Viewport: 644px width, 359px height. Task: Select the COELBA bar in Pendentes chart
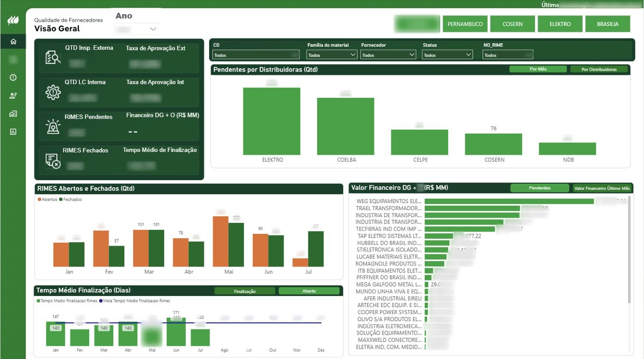pos(346,126)
